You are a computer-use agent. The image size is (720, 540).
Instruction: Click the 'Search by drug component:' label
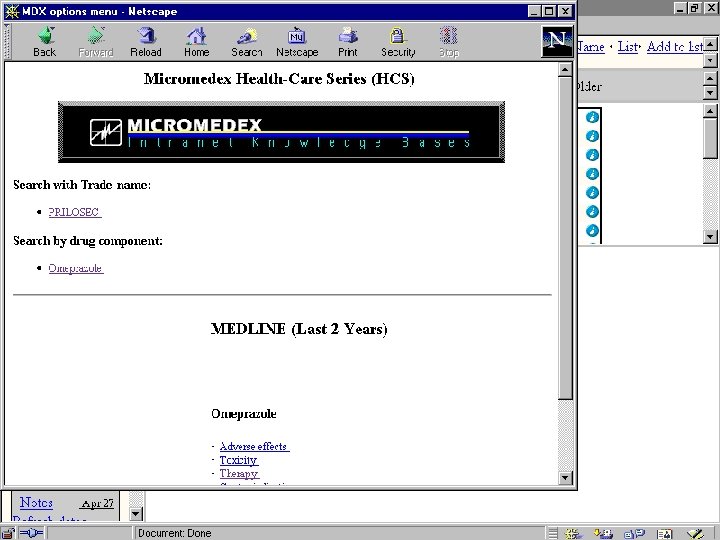point(88,241)
